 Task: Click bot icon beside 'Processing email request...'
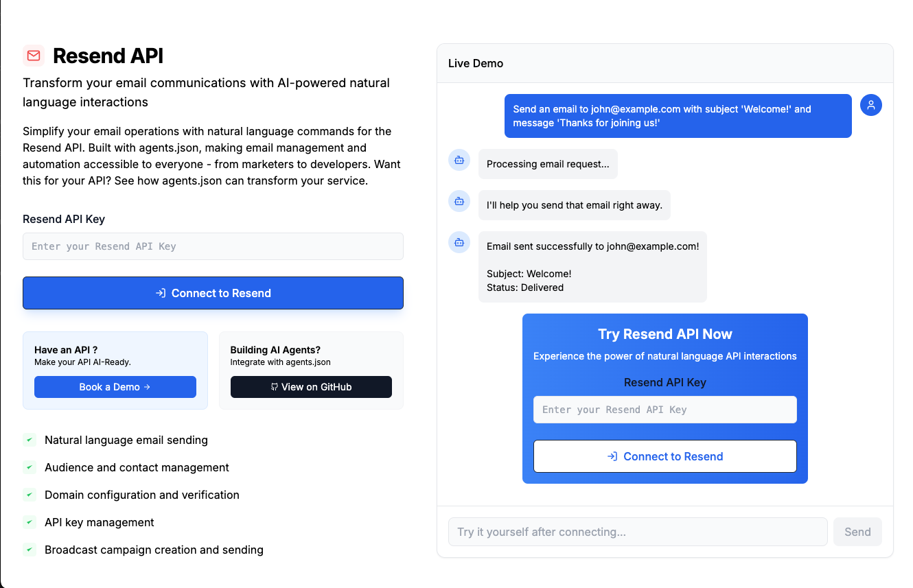(x=459, y=160)
